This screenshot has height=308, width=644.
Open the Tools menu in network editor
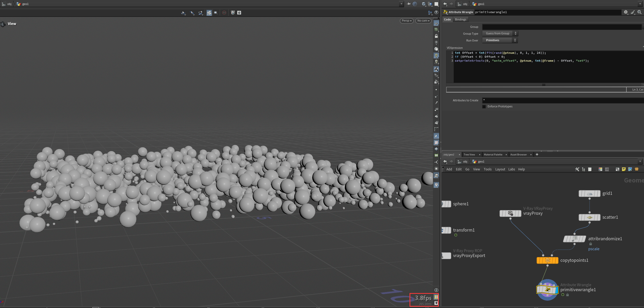click(488, 169)
